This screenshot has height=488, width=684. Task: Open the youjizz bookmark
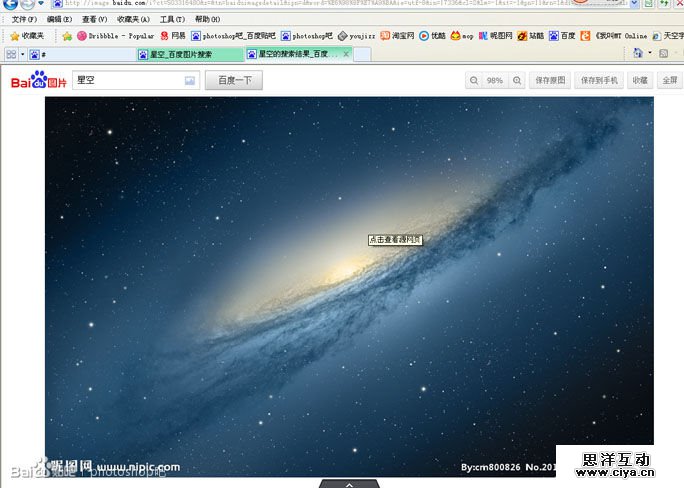357,36
